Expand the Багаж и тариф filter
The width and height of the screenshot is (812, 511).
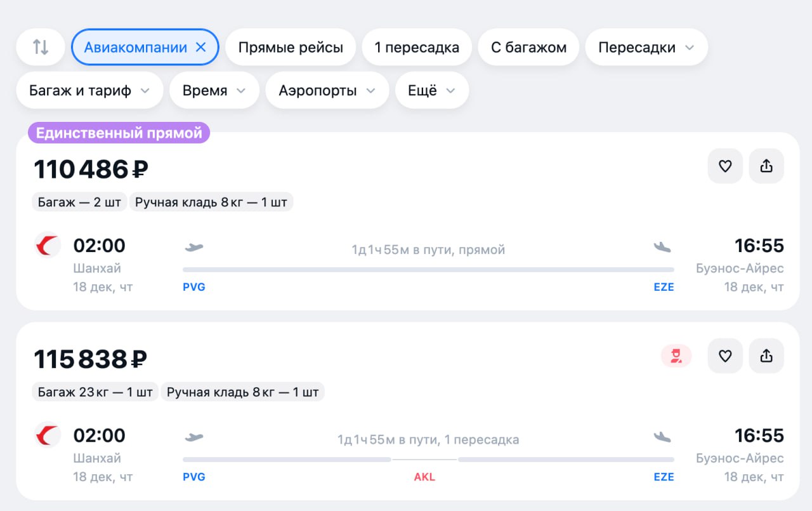pyautogui.click(x=89, y=90)
